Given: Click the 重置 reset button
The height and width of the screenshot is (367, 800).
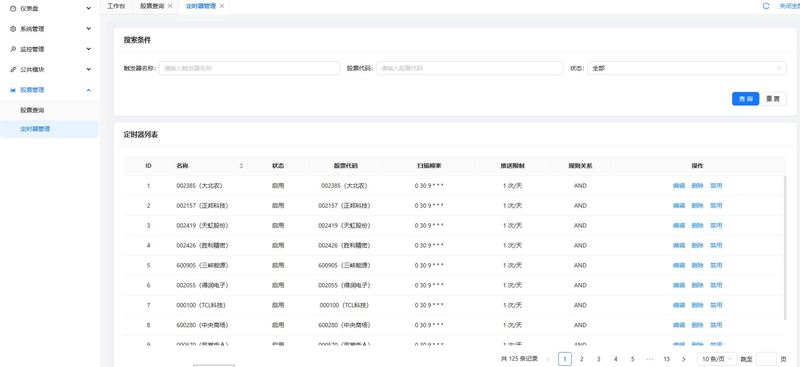Looking at the screenshot, I should (x=773, y=99).
